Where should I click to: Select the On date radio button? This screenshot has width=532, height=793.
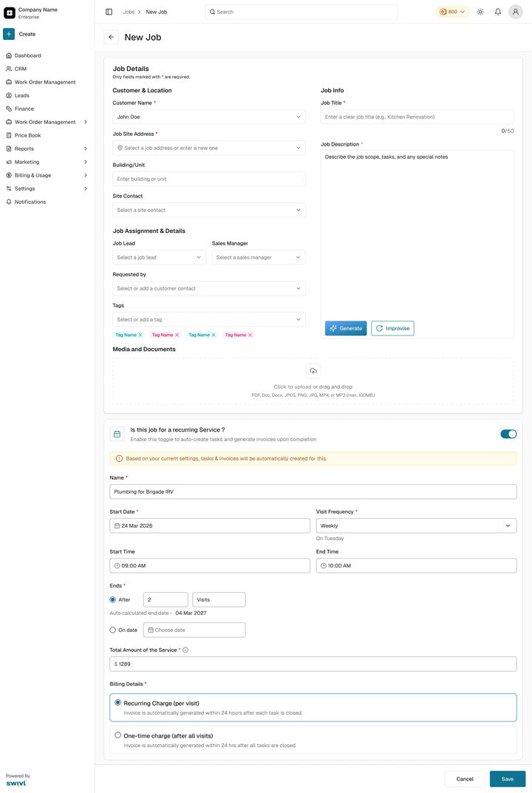pyautogui.click(x=113, y=630)
